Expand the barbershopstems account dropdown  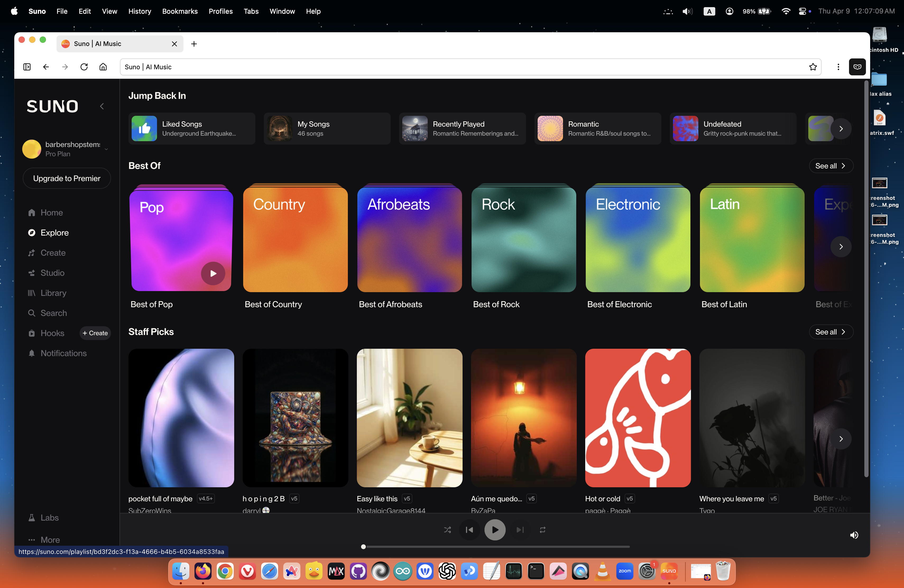[x=106, y=149]
